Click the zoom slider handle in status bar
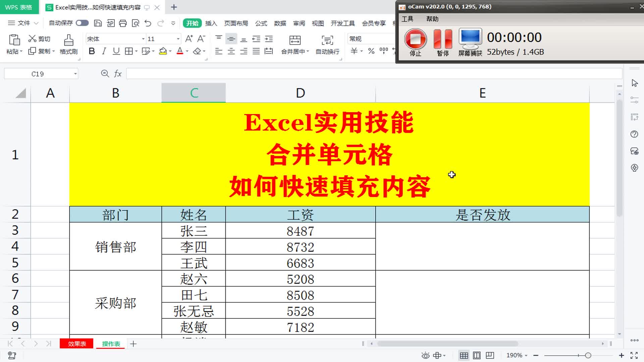The image size is (644, 362). pos(588,355)
